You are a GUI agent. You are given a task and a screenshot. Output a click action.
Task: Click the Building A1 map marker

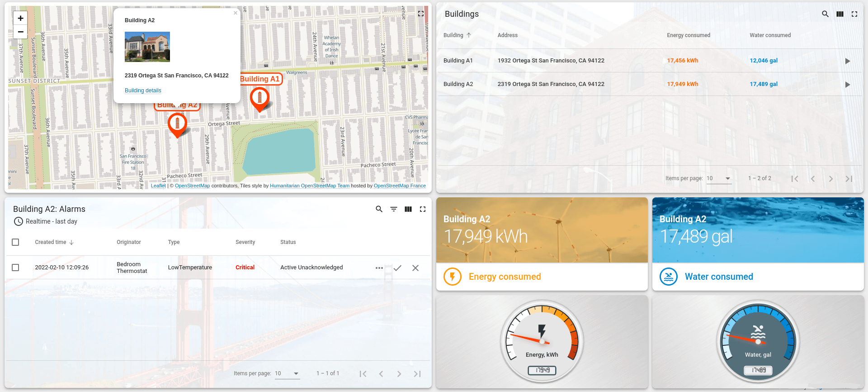click(x=259, y=98)
